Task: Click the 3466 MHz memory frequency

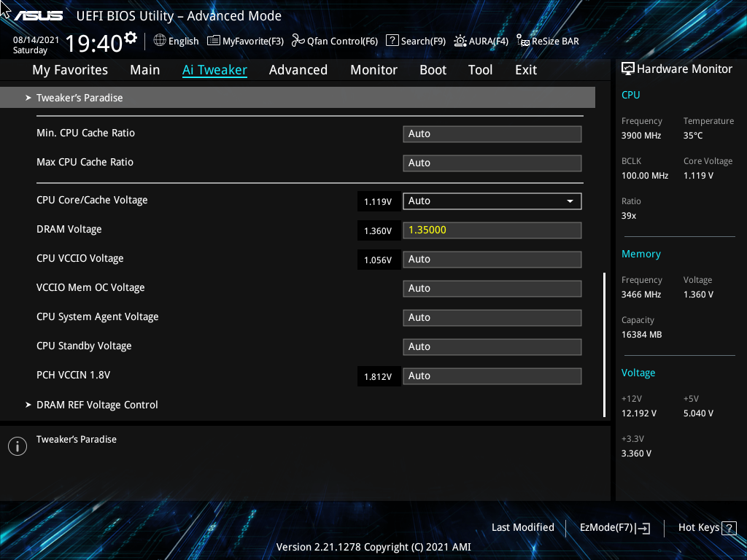Action: [641, 295]
